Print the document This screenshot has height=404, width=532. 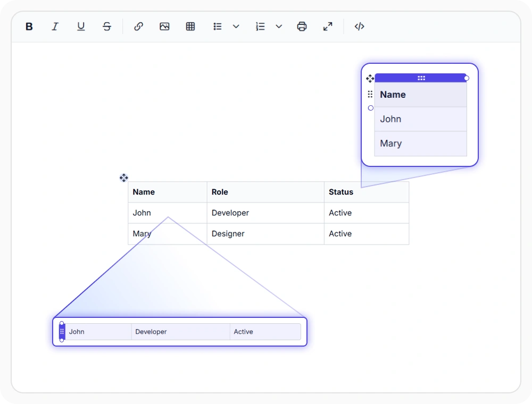(x=302, y=27)
